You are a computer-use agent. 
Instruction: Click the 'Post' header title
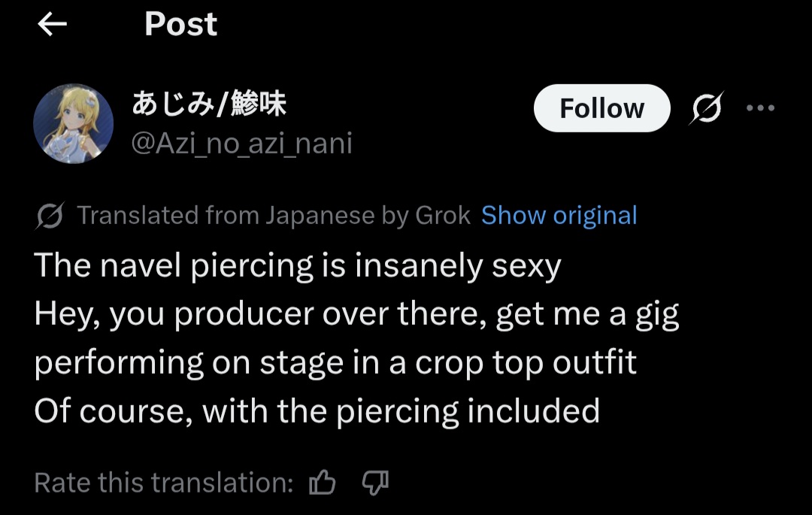[x=180, y=25]
